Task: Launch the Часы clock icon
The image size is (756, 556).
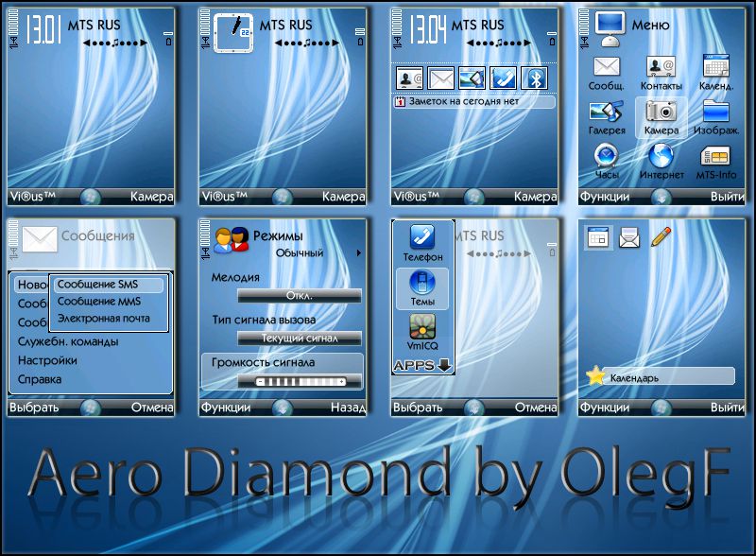Action: pos(606,155)
